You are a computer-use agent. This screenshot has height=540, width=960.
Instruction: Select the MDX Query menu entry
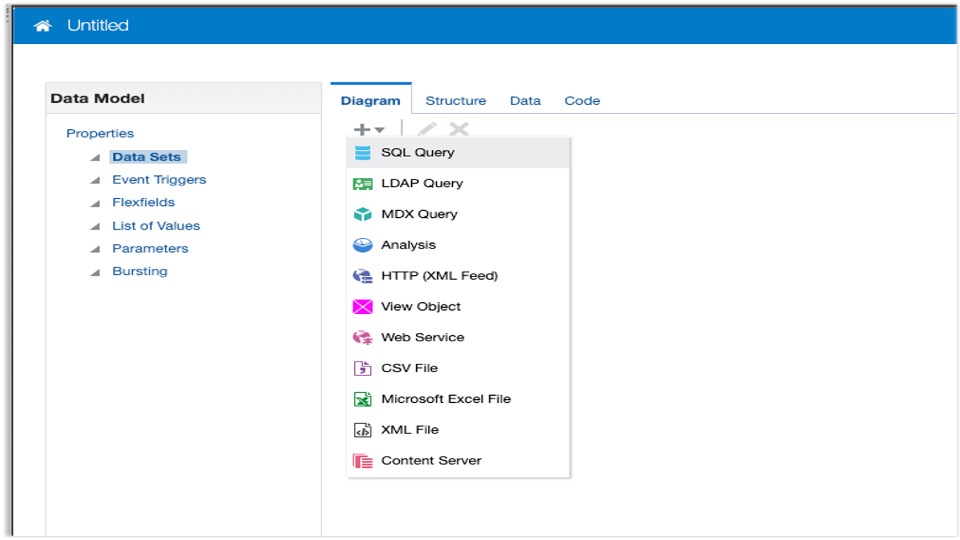(x=458, y=214)
